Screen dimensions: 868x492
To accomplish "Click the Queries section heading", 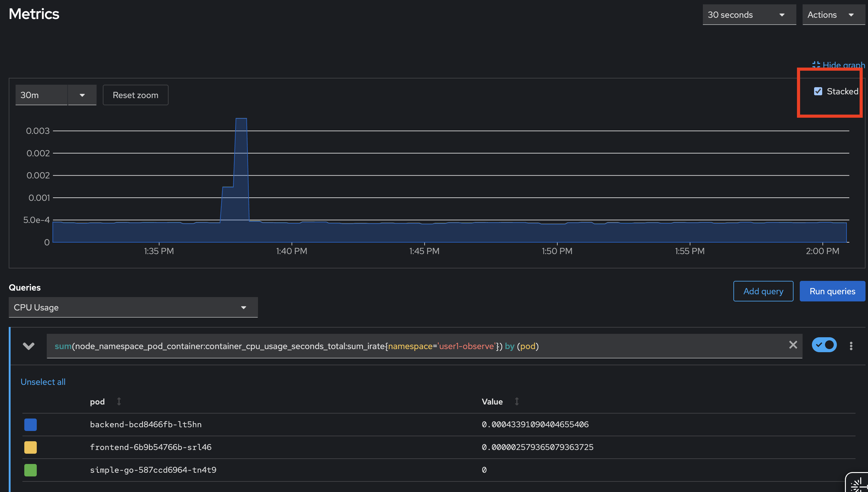I will (x=25, y=287).
